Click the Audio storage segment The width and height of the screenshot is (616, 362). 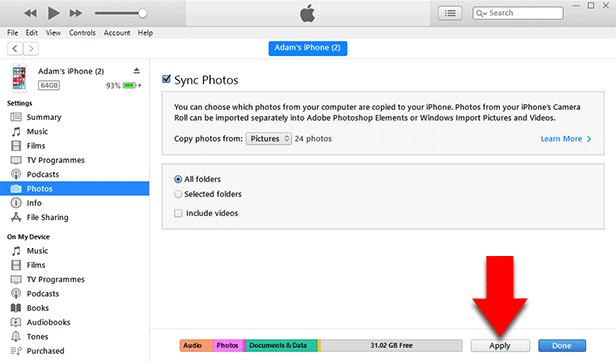(x=196, y=345)
